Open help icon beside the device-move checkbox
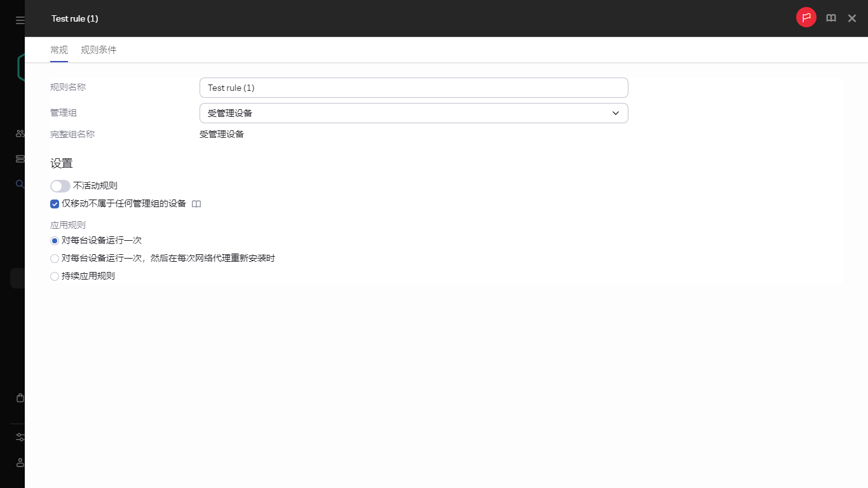Screen dimensions: 868x488 coord(196,204)
